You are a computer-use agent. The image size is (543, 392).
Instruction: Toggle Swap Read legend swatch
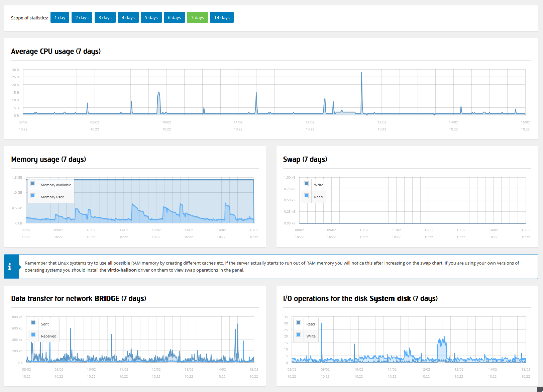click(x=306, y=196)
